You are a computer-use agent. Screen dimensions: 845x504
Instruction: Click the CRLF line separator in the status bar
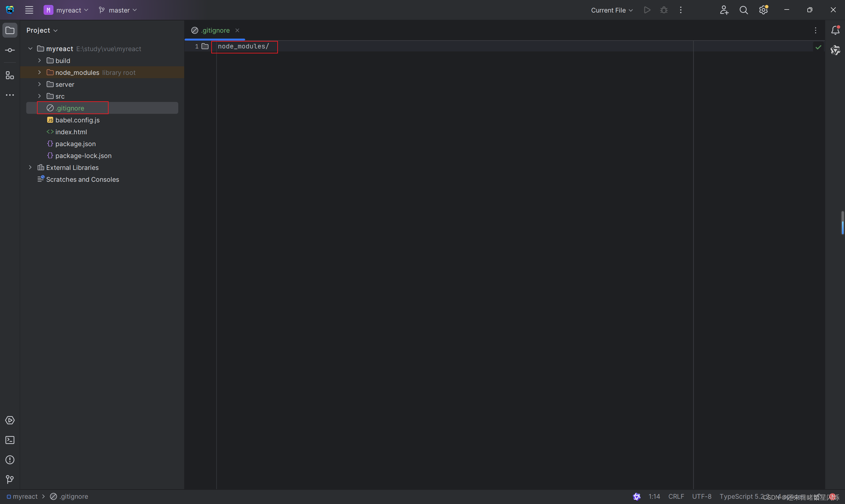[676, 496]
